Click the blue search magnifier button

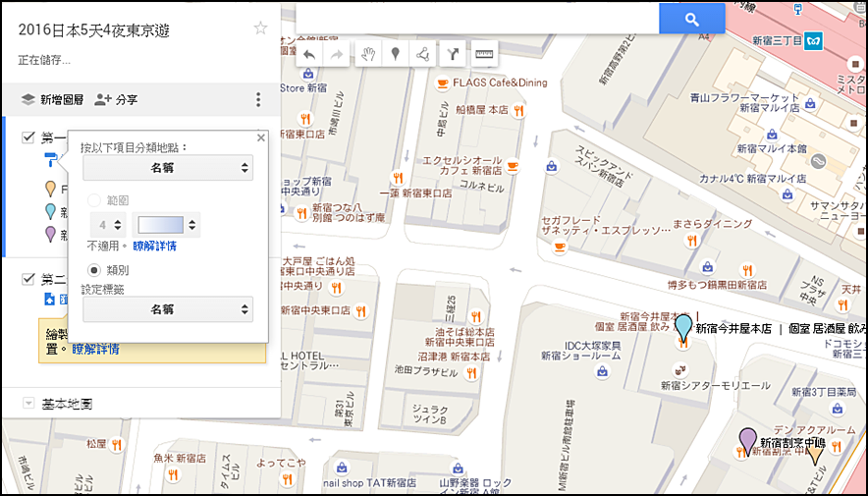(x=691, y=19)
